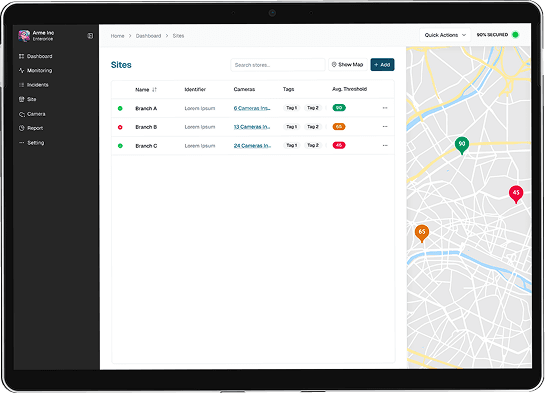Image resolution: width=545 pixels, height=394 pixels.
Task: Open the 6 Cameras link for Branch A
Action: point(252,108)
